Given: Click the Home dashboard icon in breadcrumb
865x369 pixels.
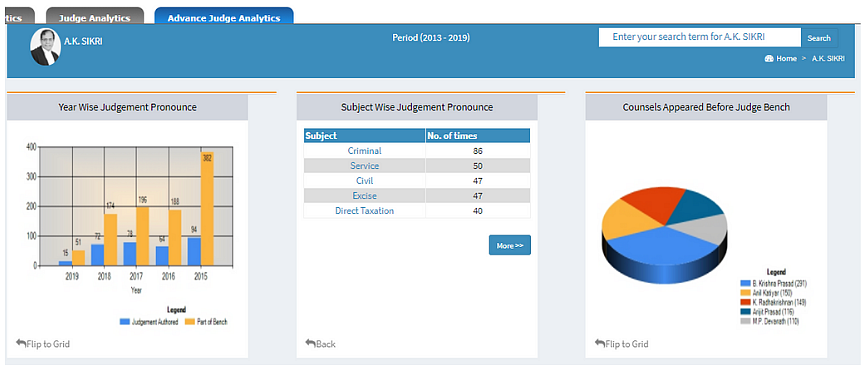Looking at the screenshot, I should (x=769, y=58).
